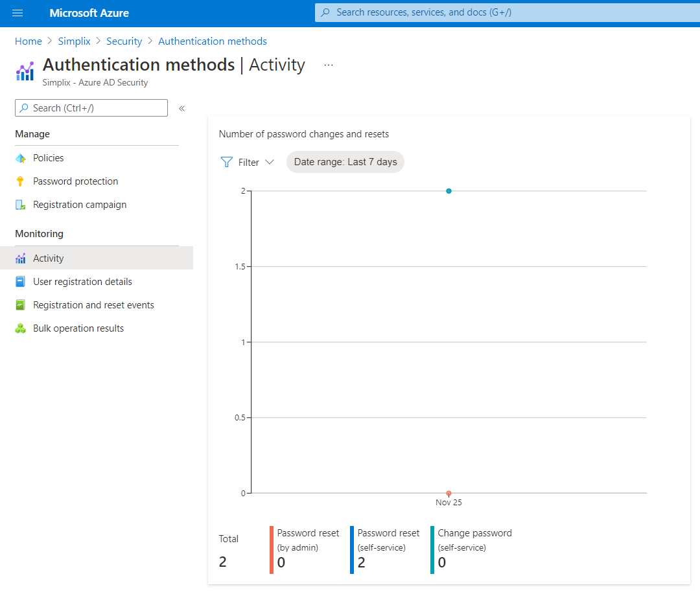Image resolution: width=700 pixels, height=594 pixels.
Task: Change Date range: Last 7 days pill
Action: click(345, 162)
